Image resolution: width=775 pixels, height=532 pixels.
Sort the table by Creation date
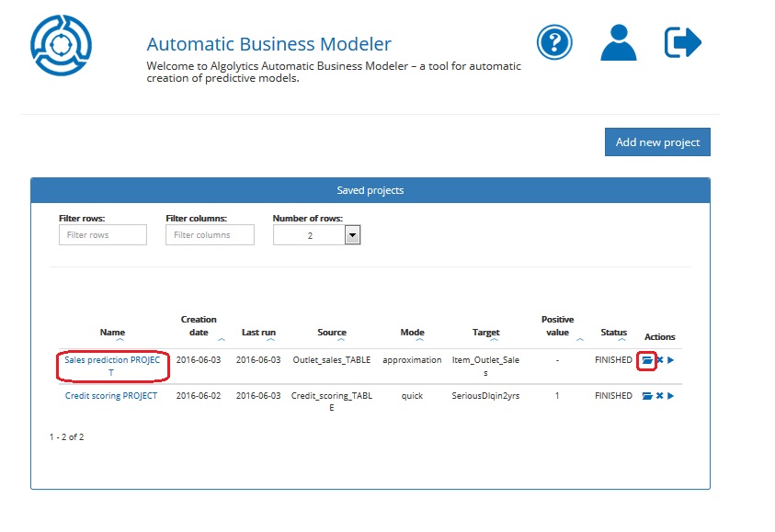click(x=199, y=326)
